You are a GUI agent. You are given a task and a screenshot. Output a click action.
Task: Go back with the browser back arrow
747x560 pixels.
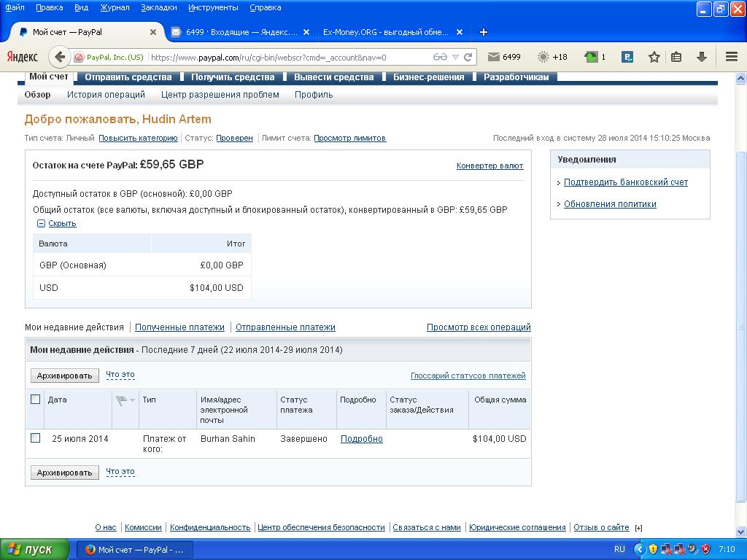pos(59,57)
